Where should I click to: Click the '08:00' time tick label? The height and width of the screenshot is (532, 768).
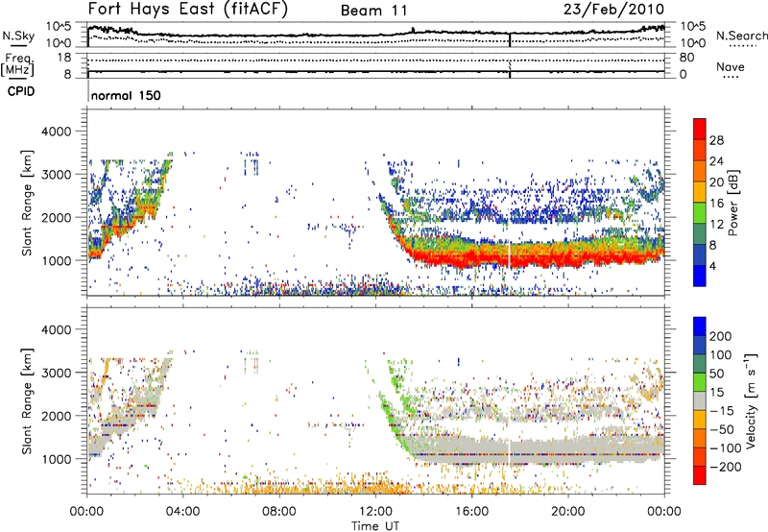pyautogui.click(x=279, y=512)
